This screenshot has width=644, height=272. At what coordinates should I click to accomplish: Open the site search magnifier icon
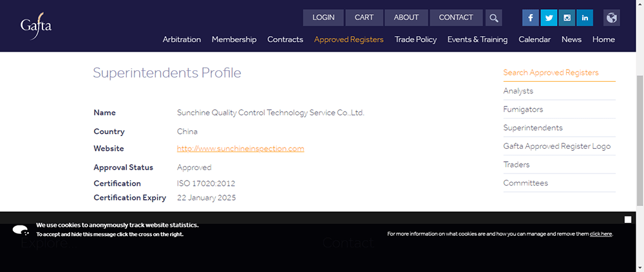(494, 17)
